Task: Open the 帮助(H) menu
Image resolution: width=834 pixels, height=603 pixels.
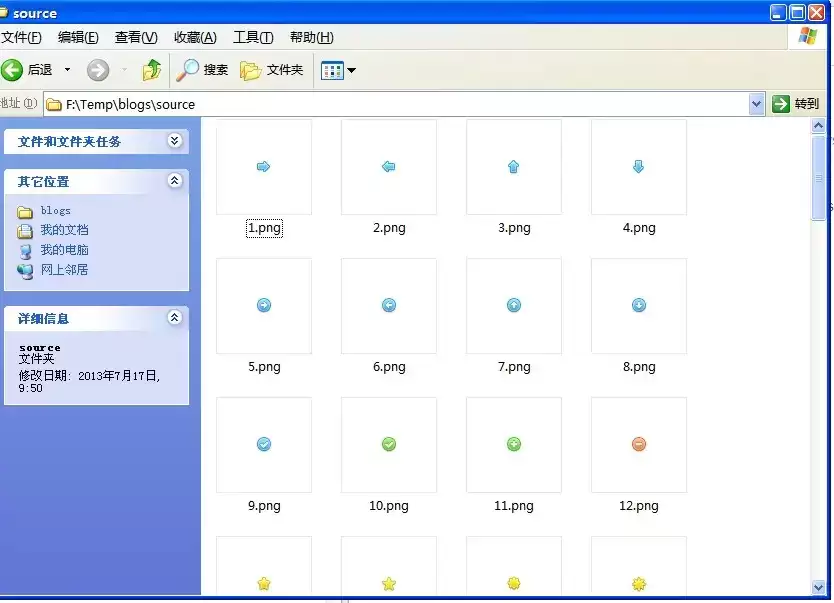Action: tap(312, 37)
